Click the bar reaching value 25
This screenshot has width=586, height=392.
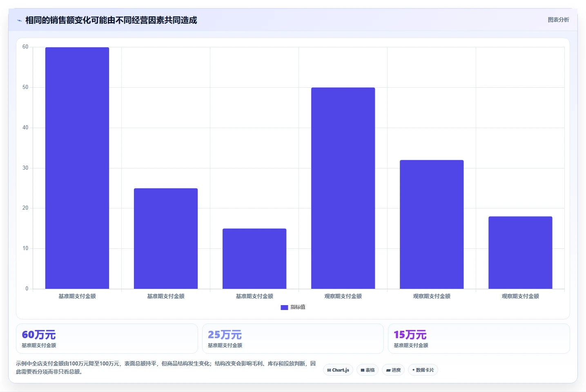pyautogui.click(x=166, y=239)
